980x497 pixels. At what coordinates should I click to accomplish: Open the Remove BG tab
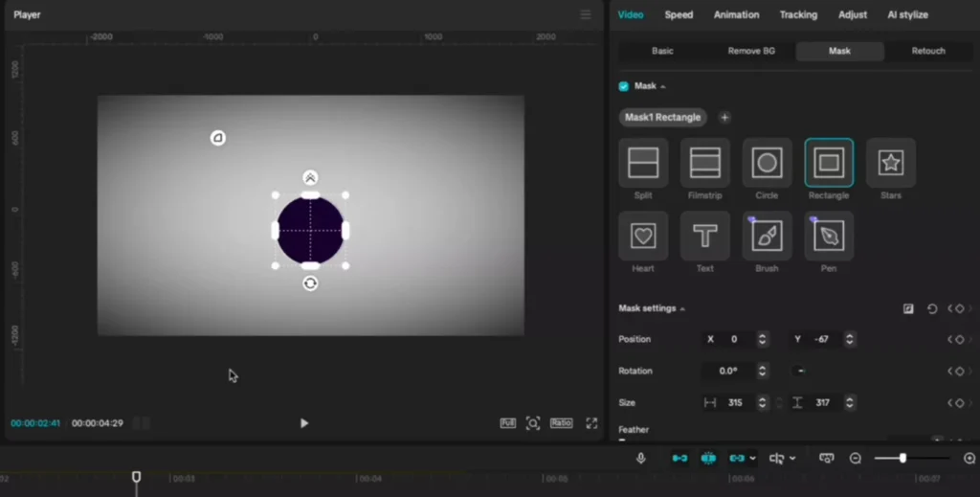pos(751,51)
